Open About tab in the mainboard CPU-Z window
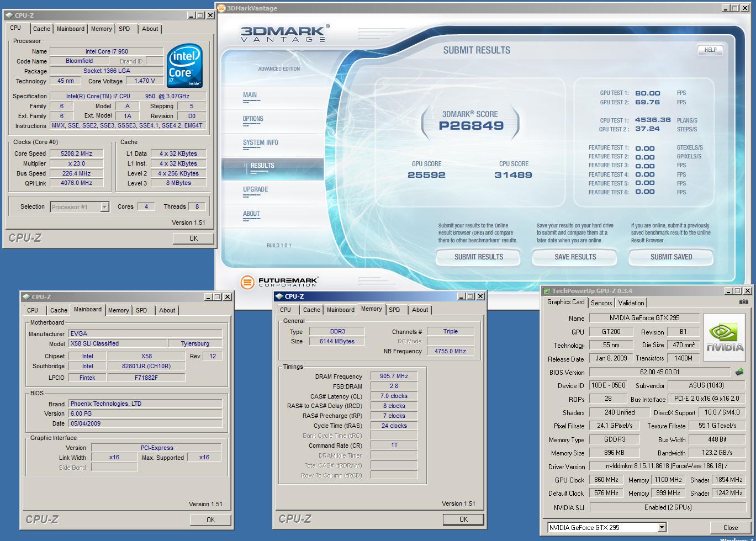 coord(167,310)
